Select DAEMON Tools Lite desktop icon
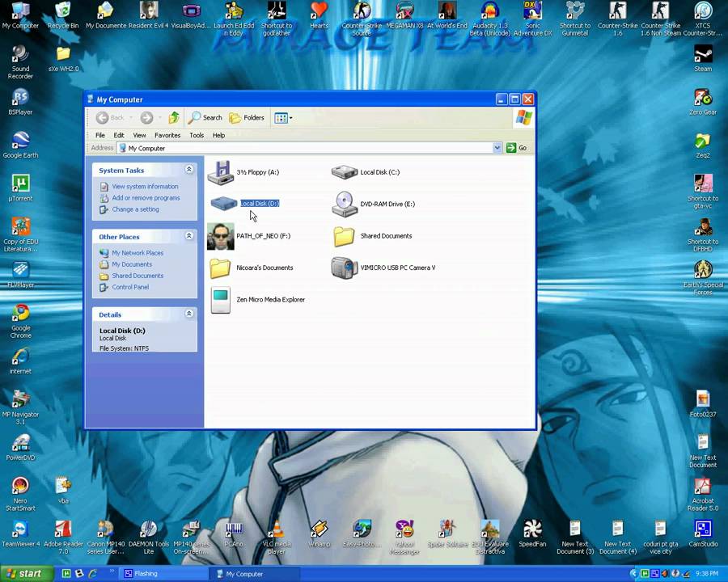The width and height of the screenshot is (728, 582). [149, 538]
